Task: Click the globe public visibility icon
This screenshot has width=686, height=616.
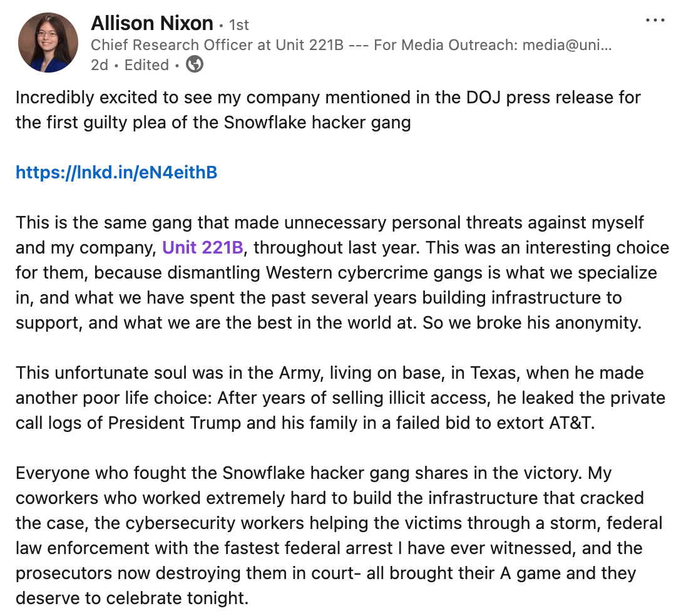Action: [194, 64]
